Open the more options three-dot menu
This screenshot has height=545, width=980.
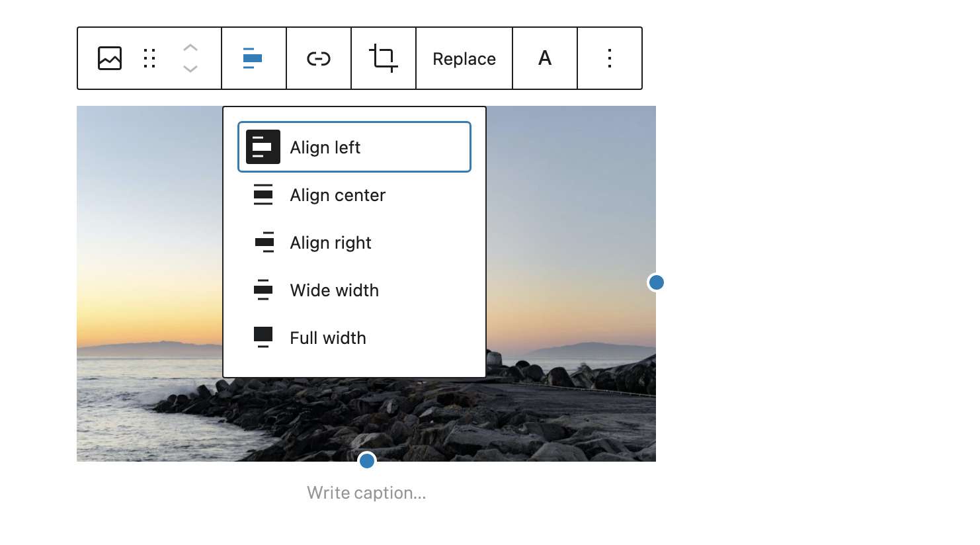610,58
